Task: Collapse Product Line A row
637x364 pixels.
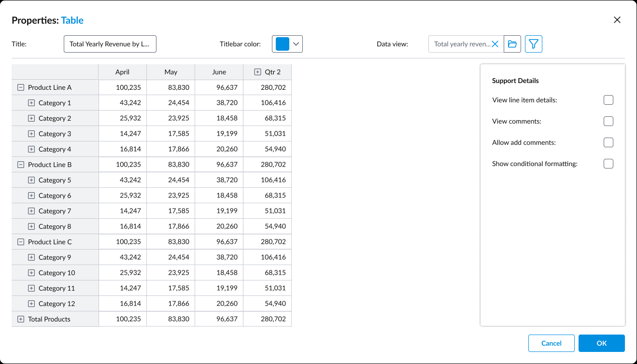Action: [x=21, y=87]
